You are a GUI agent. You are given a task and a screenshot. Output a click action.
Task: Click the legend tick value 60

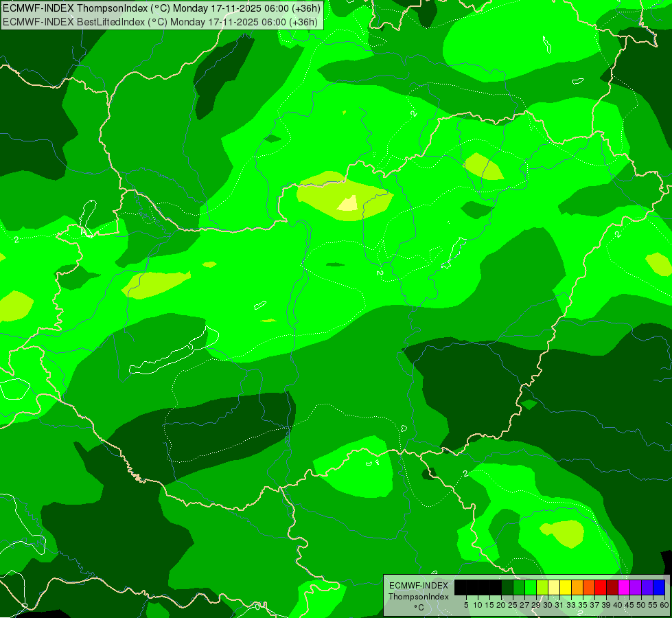pos(664,605)
